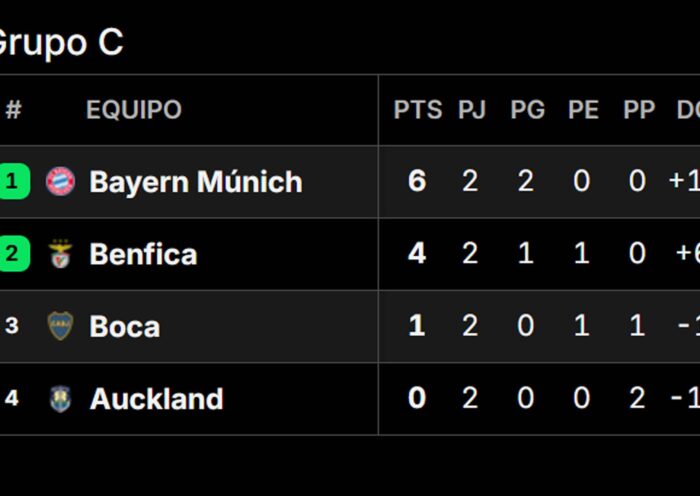Click the green position 1 badge
700x496 pixels.
[14, 181]
